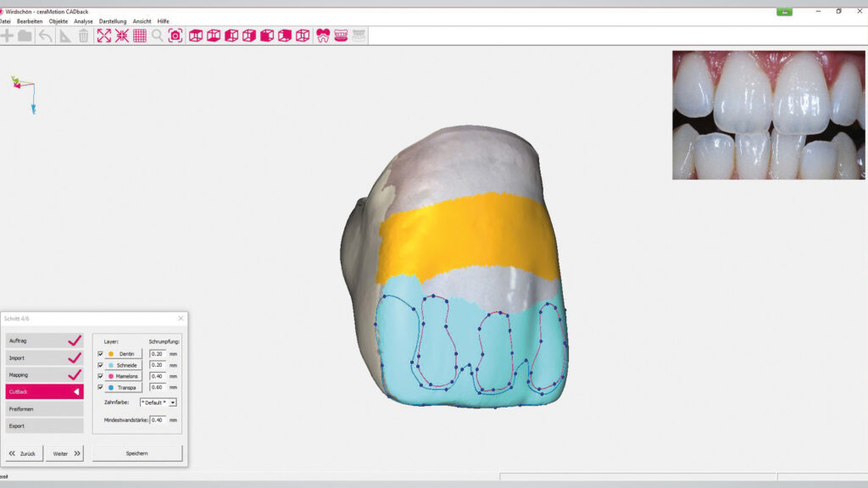The image size is (868, 488).
Task: Open the Analyse menu
Action: (83, 21)
